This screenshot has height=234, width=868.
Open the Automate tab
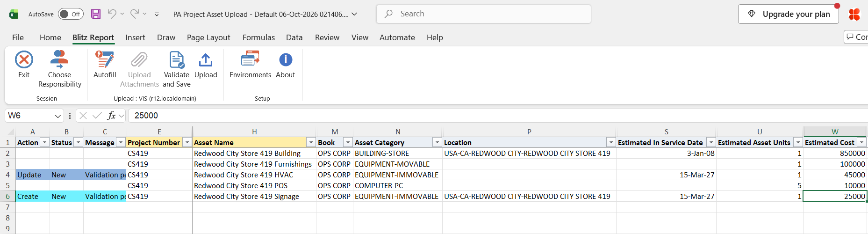pos(397,37)
